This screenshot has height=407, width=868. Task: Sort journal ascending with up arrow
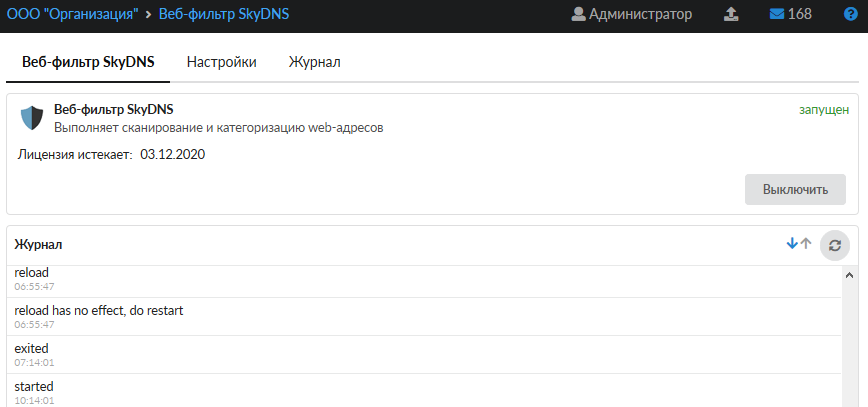pos(806,243)
